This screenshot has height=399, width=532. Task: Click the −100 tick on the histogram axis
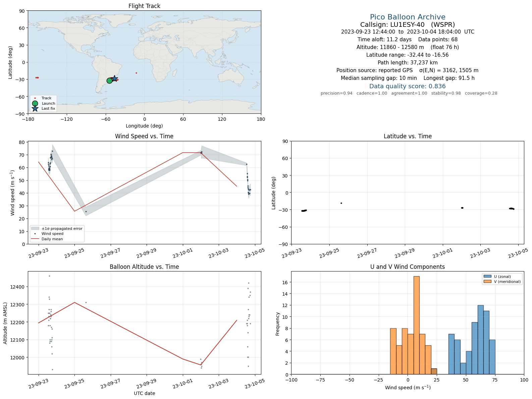click(x=291, y=380)
